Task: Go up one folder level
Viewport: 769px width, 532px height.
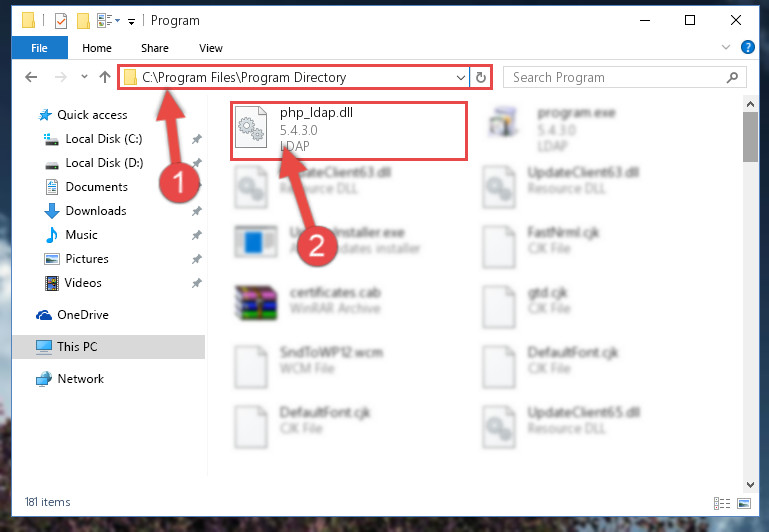Action: point(104,77)
